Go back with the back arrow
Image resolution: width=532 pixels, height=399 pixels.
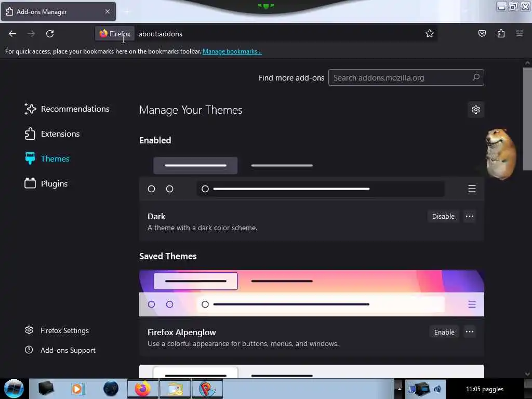pyautogui.click(x=12, y=34)
